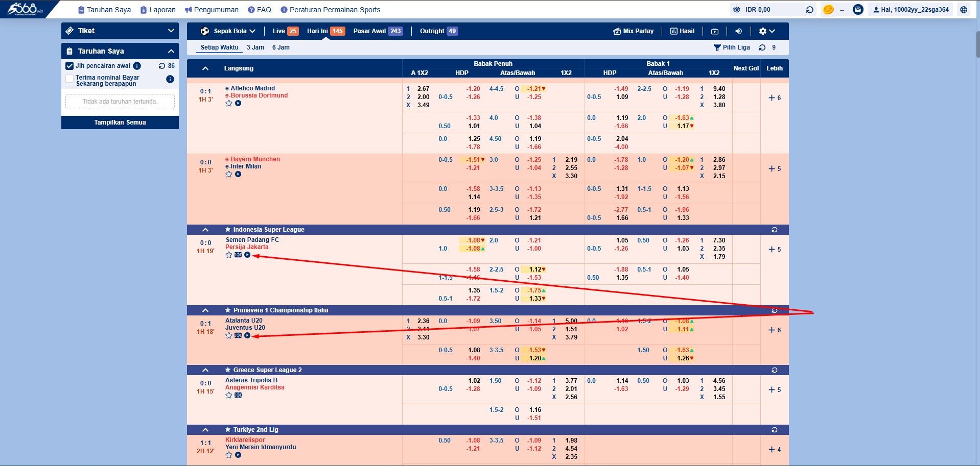Switch to the Pasar Awal tab

click(378, 31)
